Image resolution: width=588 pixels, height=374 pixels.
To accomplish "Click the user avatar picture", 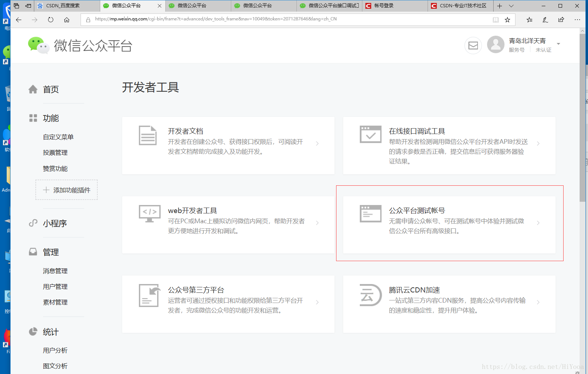I will coord(496,44).
